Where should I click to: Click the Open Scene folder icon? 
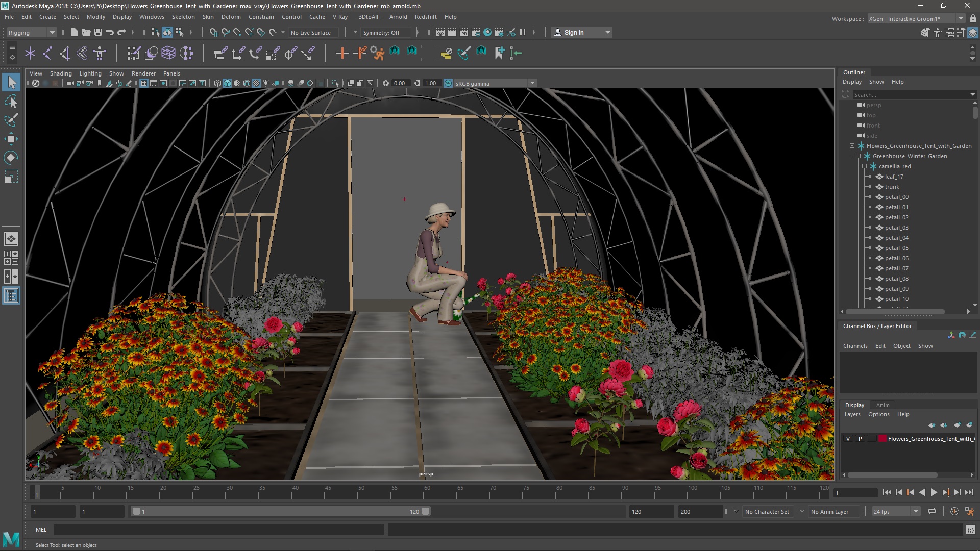[86, 32]
